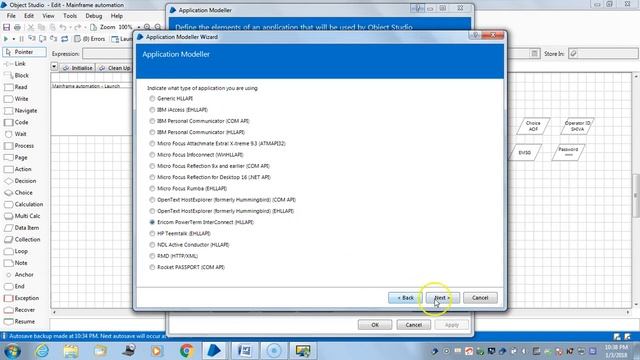Open the Zoom percentage dropdown arrow

[139, 27]
